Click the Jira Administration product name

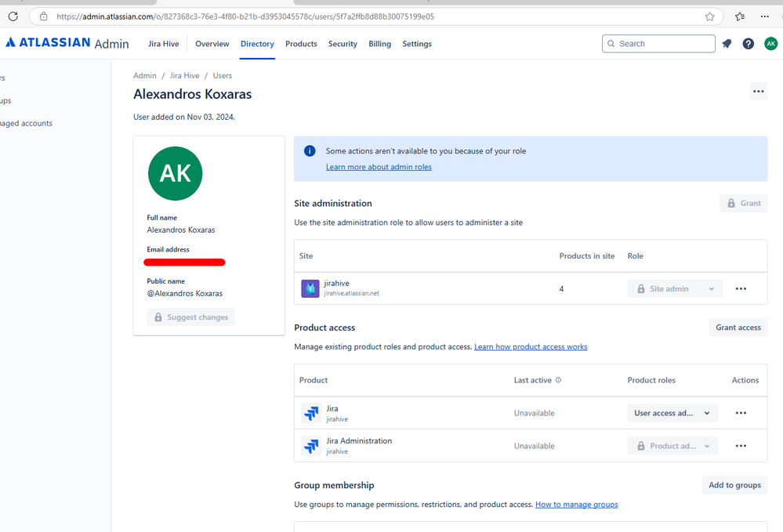point(359,440)
